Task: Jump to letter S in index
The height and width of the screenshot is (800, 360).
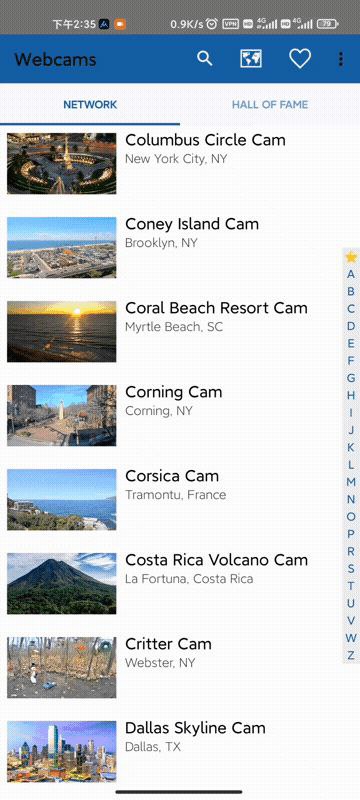Action: click(x=351, y=569)
